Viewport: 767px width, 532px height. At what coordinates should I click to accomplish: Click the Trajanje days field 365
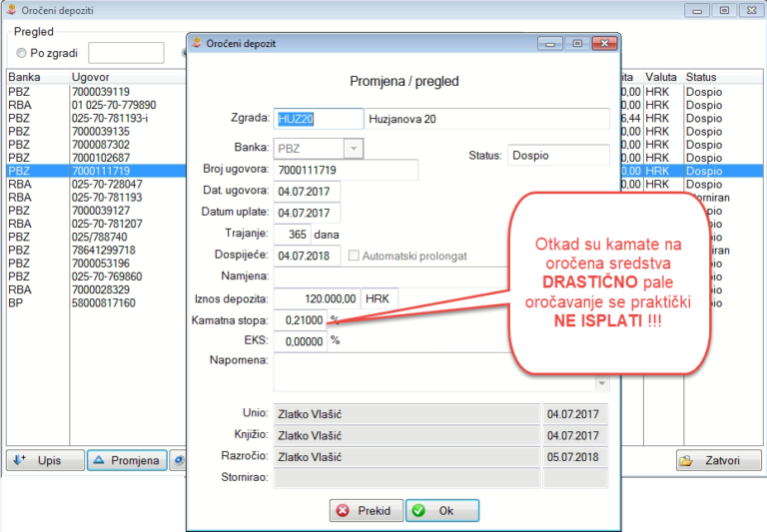coord(292,235)
